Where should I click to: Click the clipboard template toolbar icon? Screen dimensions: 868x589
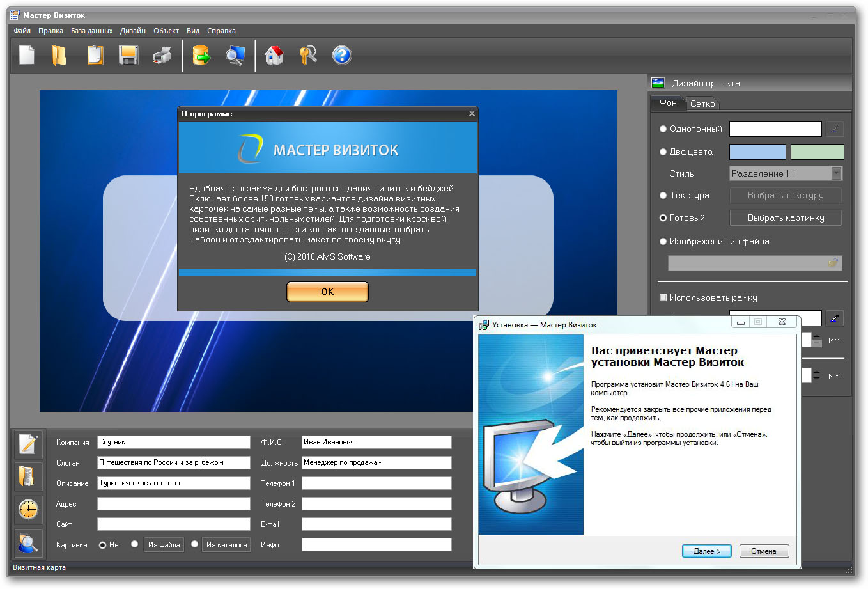pos(95,56)
